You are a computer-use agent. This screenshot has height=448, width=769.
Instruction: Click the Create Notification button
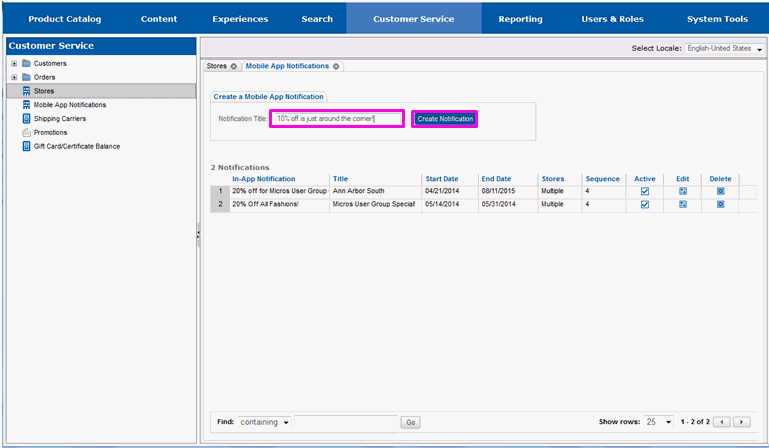click(445, 119)
